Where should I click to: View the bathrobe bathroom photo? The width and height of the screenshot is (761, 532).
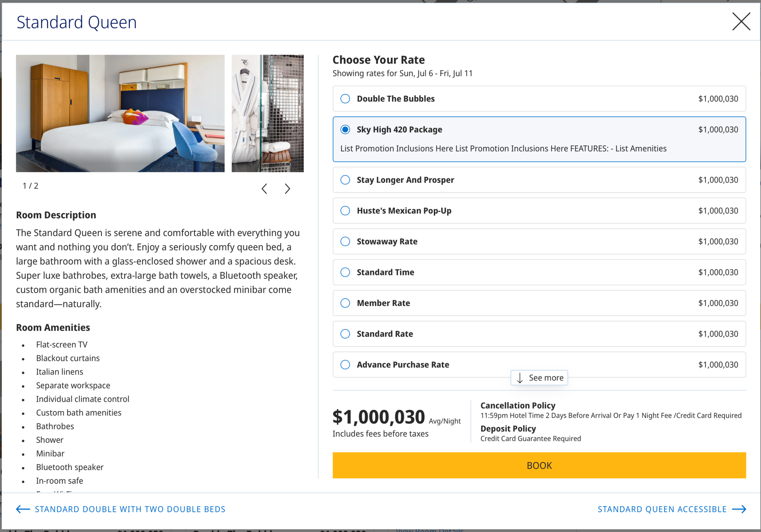267,113
